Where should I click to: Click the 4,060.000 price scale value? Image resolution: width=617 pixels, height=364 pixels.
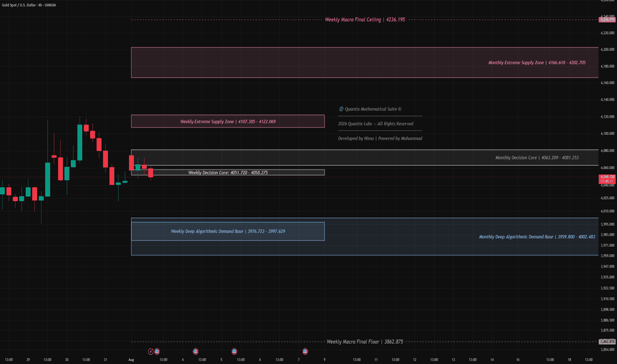coord(607,167)
